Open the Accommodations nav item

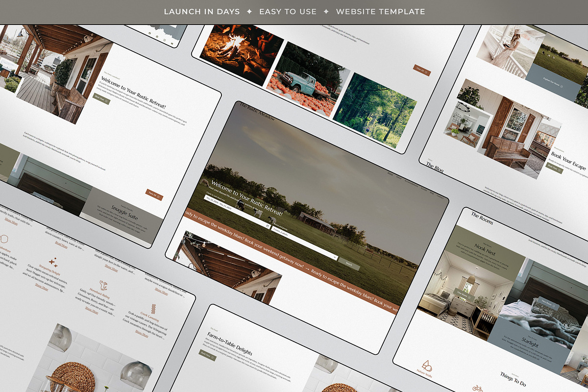click(411, 183)
